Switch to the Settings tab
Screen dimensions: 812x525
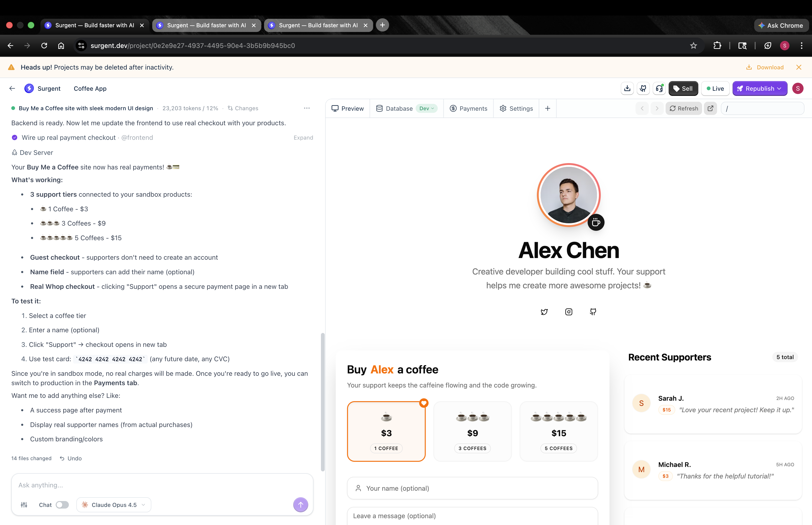(516, 108)
